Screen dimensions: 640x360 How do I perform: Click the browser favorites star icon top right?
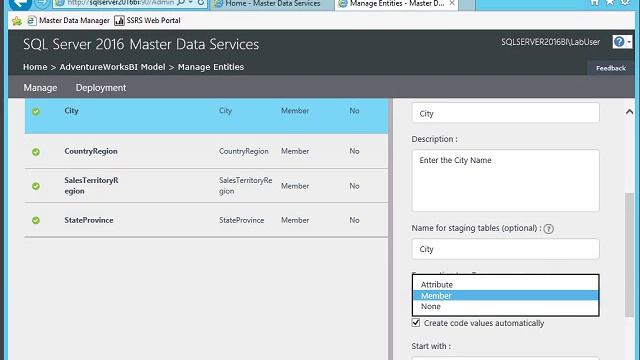[x=610, y=2]
